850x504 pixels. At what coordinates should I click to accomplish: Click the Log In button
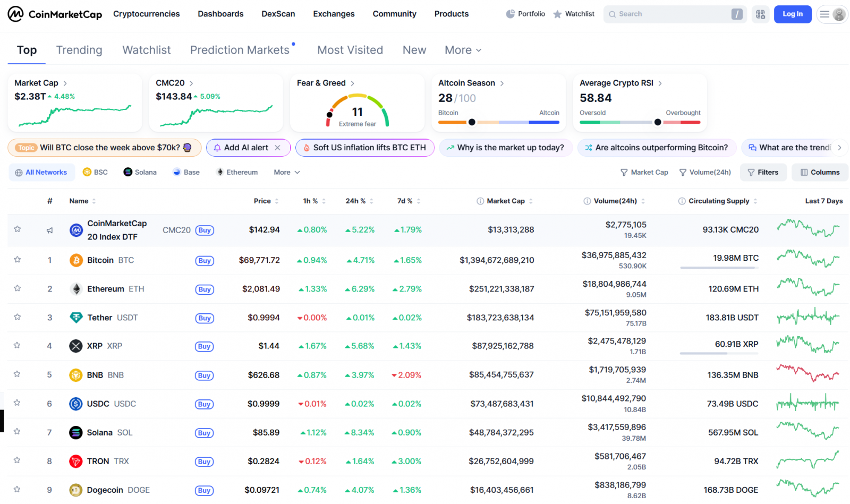pyautogui.click(x=793, y=14)
